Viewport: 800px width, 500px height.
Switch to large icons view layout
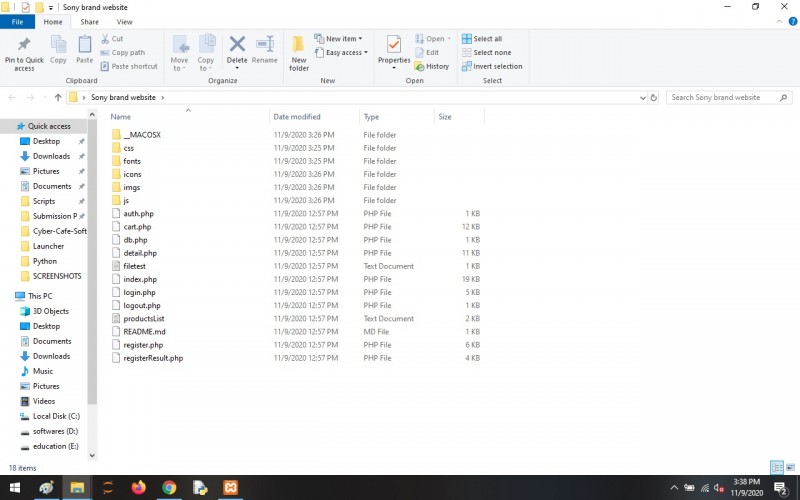point(790,467)
